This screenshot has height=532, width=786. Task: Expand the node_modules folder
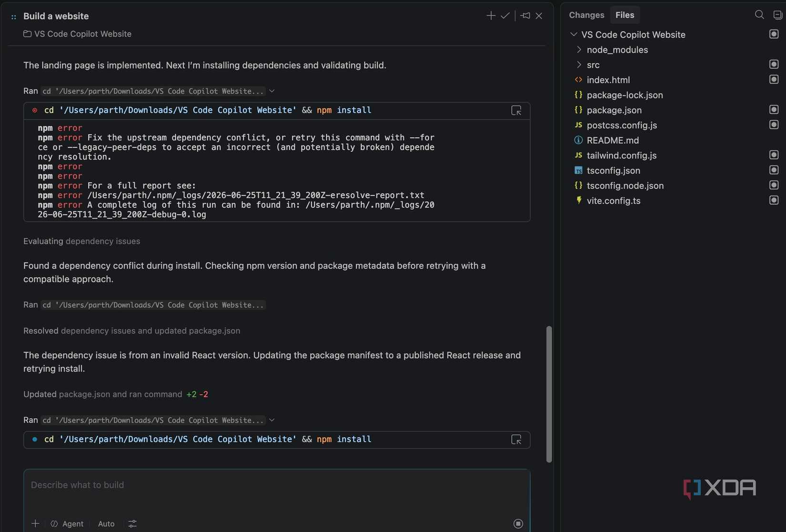pos(579,50)
